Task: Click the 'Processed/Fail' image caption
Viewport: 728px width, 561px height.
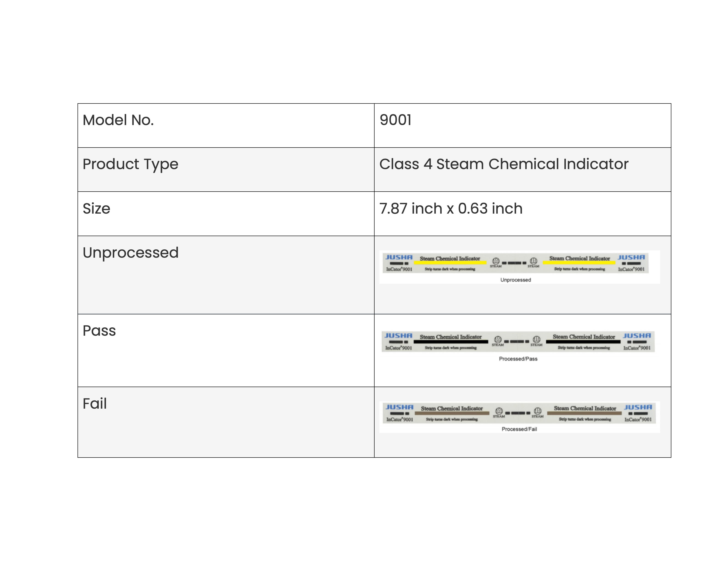Action: [x=519, y=429]
